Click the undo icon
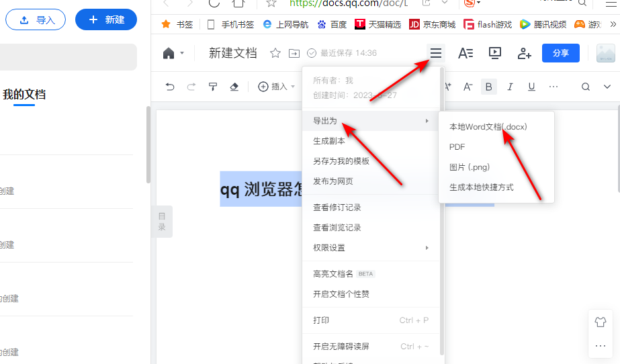The image size is (620, 364). [170, 87]
